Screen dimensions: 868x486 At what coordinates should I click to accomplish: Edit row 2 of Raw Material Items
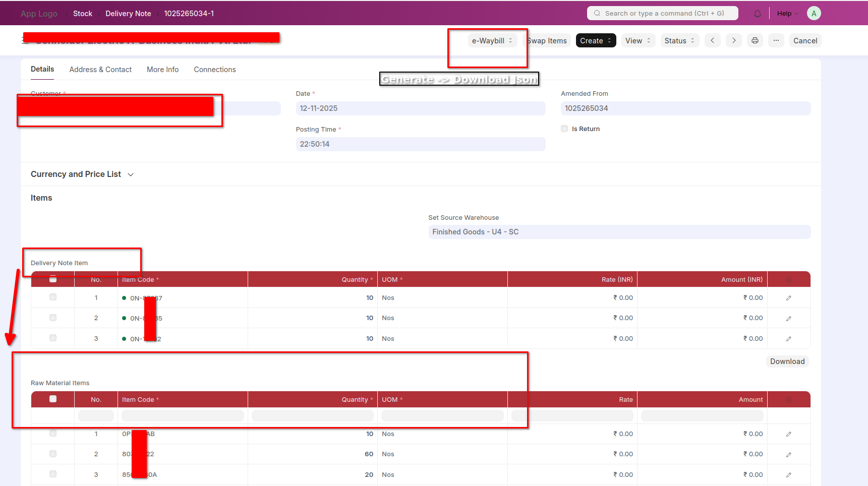(788, 454)
